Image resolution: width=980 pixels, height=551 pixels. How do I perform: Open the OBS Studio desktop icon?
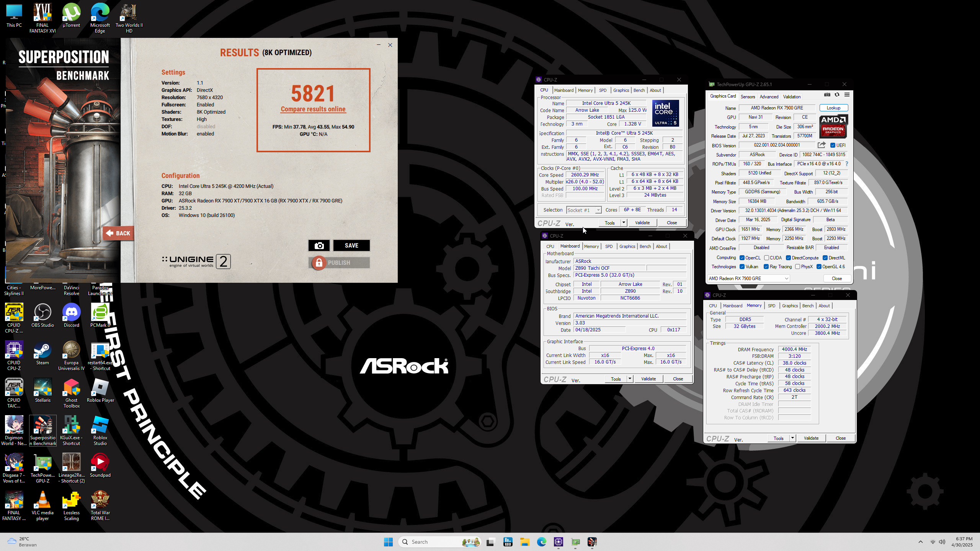point(42,316)
